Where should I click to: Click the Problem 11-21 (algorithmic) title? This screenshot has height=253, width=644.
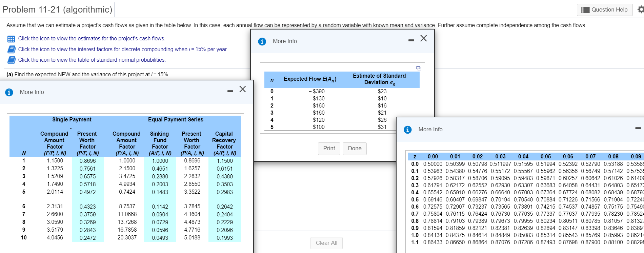click(x=57, y=9)
